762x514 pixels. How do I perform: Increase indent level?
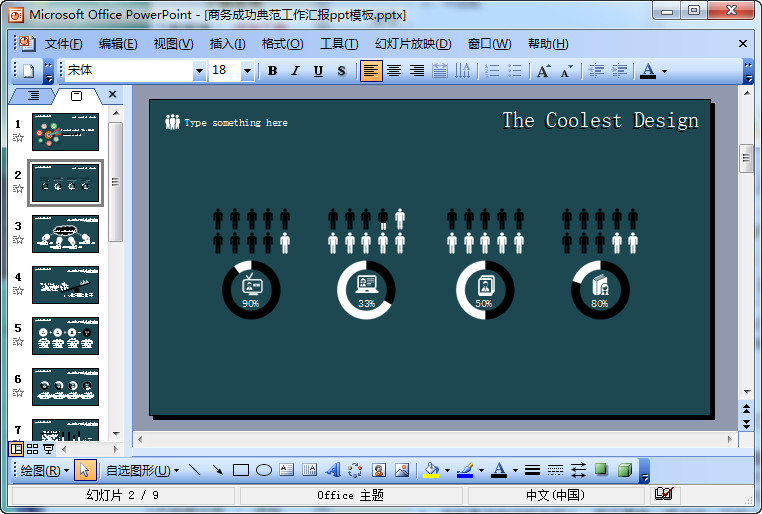[x=619, y=71]
